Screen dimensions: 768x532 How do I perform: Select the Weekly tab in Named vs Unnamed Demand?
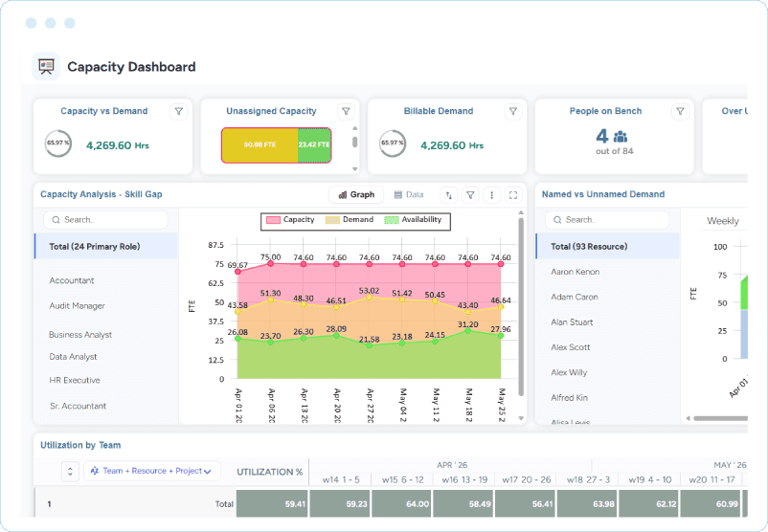pyautogui.click(x=723, y=221)
